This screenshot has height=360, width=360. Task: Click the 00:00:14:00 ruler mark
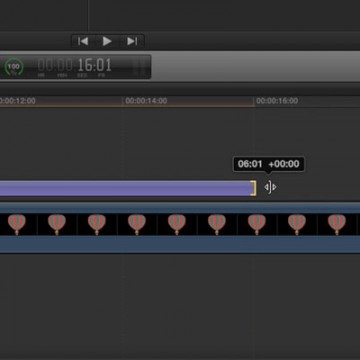point(146,101)
